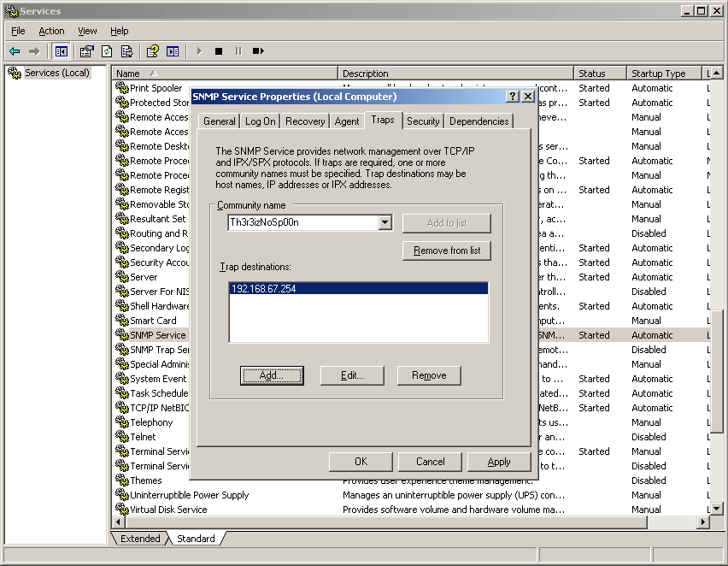Image resolution: width=728 pixels, height=566 pixels.
Task: Open the Action menu
Action: coord(51,31)
